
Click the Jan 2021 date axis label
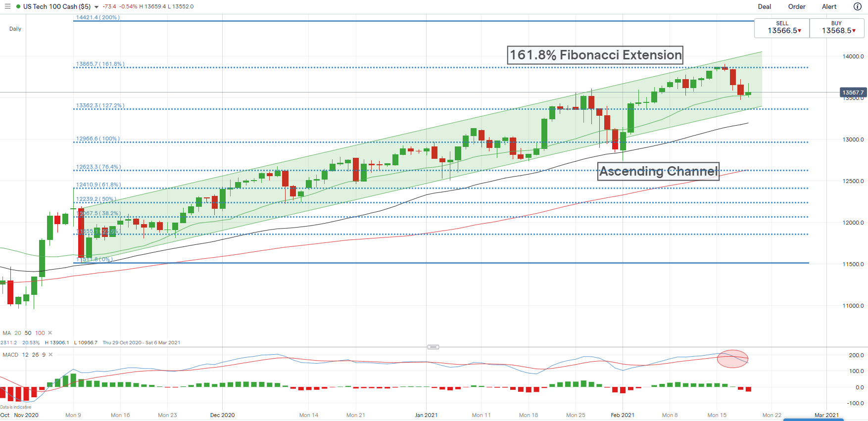pos(426,415)
